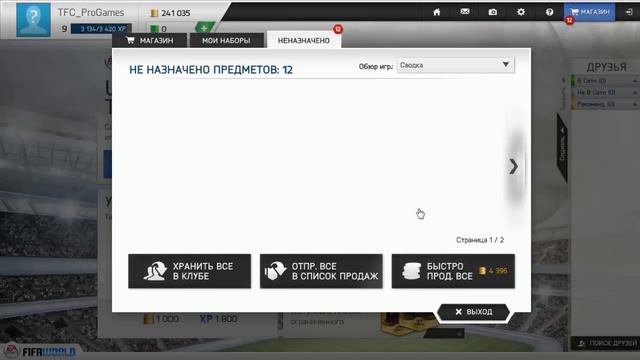Click the Страница 1 / 2 page indicator
This screenshot has width=640, height=360.
coord(480,240)
